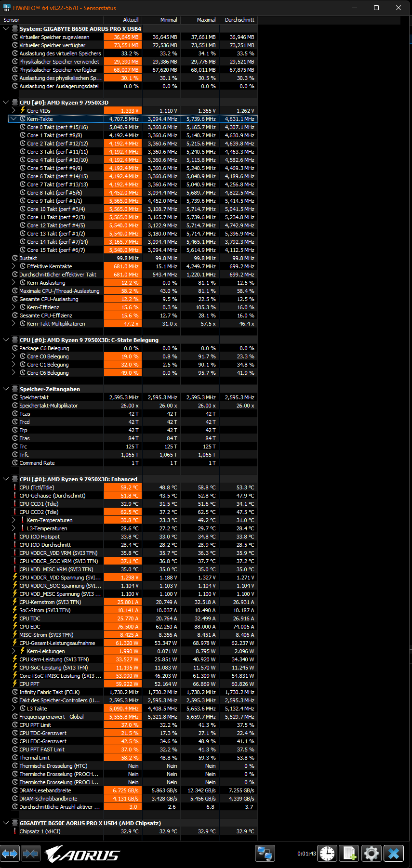
Task: Click the AORUS logo in bottom bar
Action: point(82,854)
